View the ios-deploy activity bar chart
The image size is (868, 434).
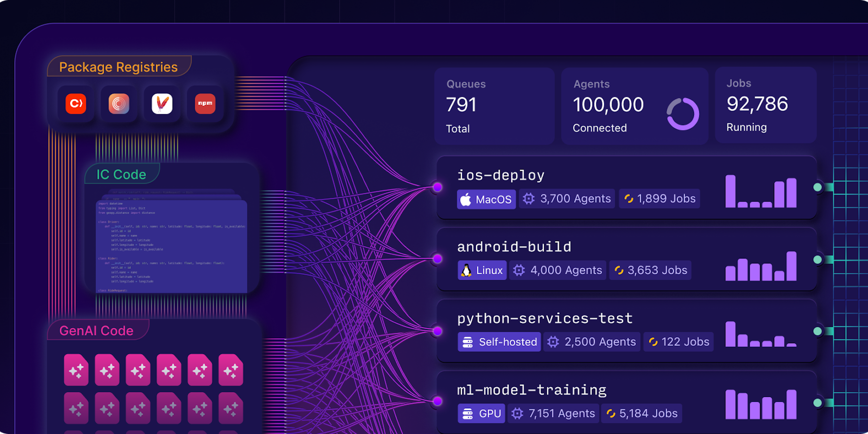pyautogui.click(x=761, y=191)
